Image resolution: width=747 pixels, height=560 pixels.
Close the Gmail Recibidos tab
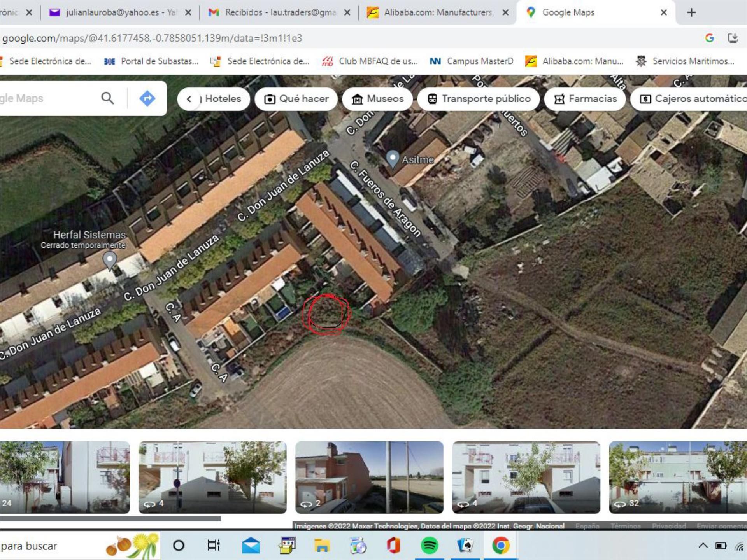pyautogui.click(x=347, y=12)
